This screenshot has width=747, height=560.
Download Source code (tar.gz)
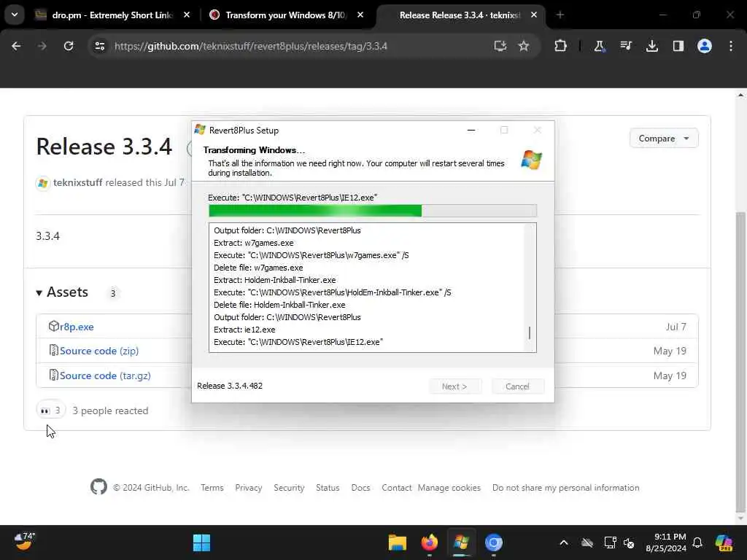[105, 376]
